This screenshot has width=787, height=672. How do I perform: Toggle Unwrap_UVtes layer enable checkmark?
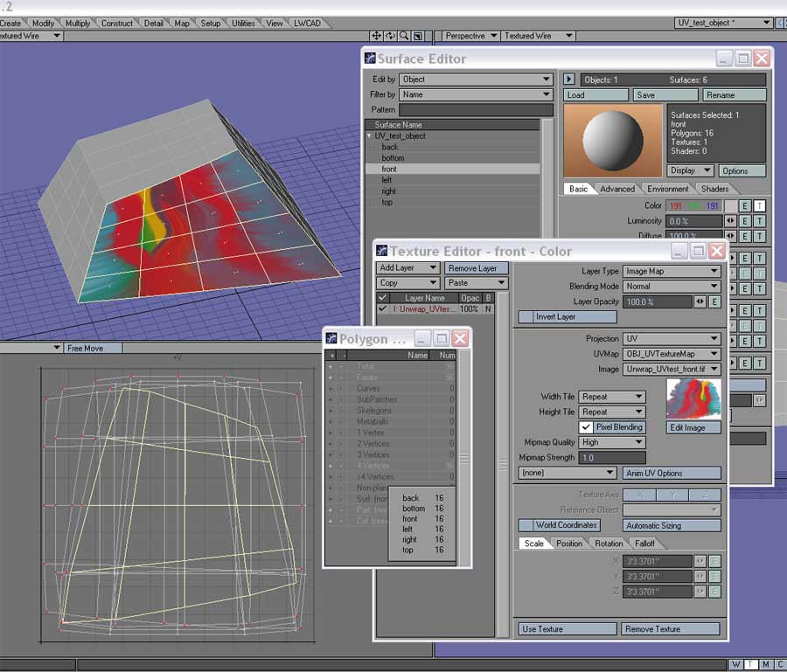[382, 309]
